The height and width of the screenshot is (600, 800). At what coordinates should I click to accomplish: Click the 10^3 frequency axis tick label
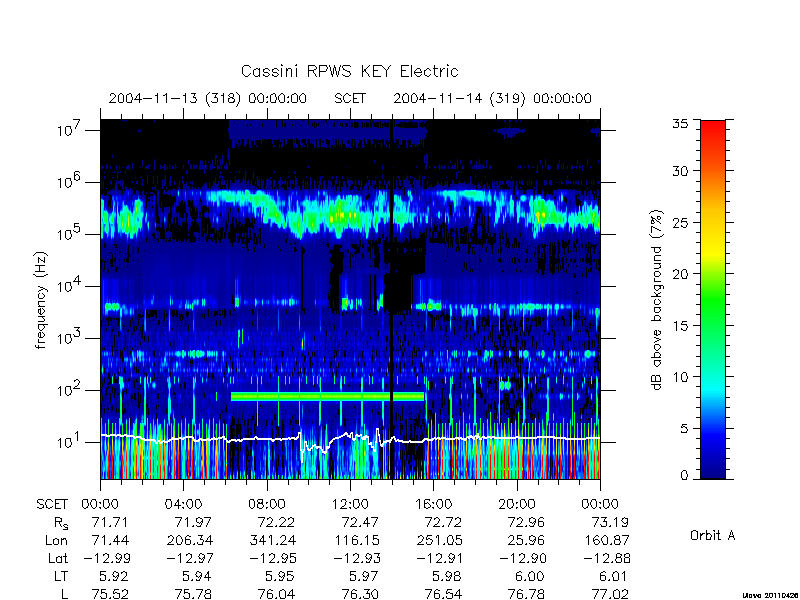pos(70,338)
